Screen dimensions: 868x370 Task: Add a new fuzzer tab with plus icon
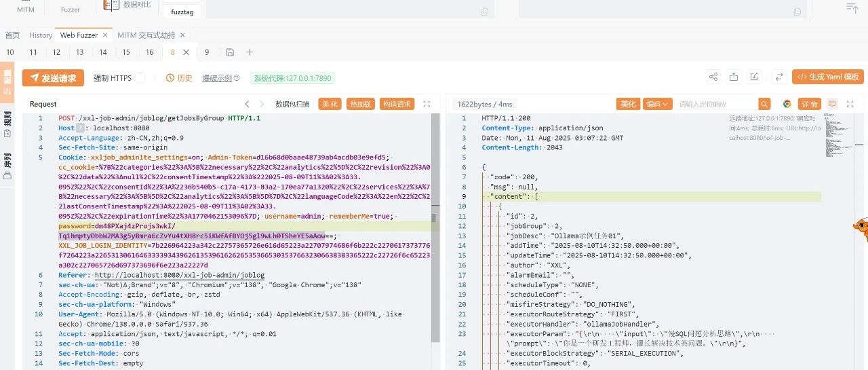coord(250,52)
